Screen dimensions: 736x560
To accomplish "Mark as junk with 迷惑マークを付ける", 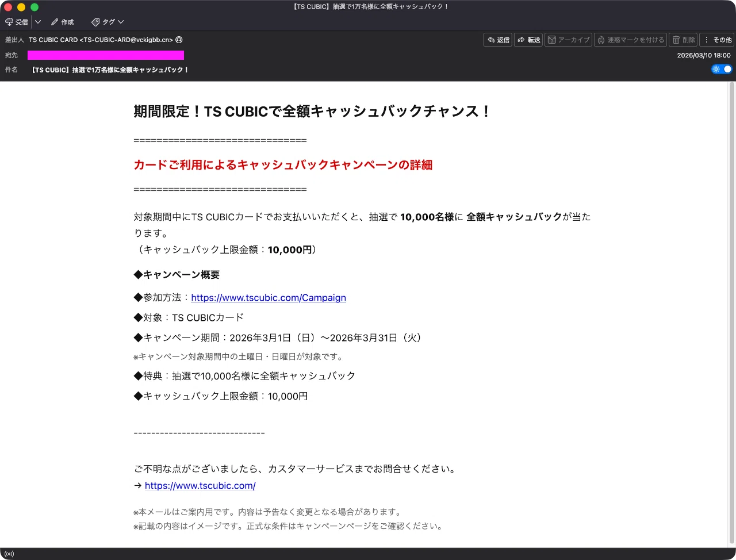I will point(631,40).
